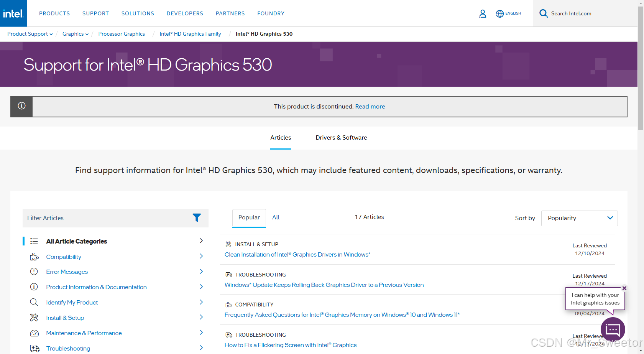Screen dimensions: 644x354
Task: Switch to the Articles tab
Action: (x=281, y=138)
